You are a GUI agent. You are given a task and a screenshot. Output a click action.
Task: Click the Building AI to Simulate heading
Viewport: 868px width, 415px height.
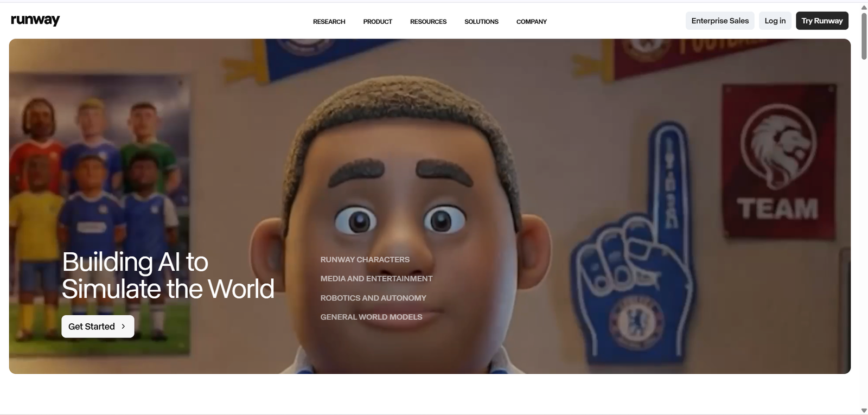tap(168, 276)
